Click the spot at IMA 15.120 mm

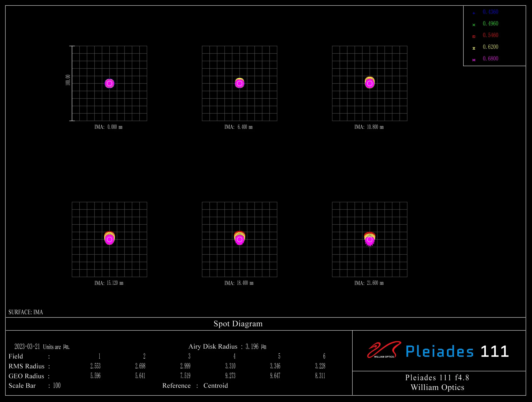[109, 238]
